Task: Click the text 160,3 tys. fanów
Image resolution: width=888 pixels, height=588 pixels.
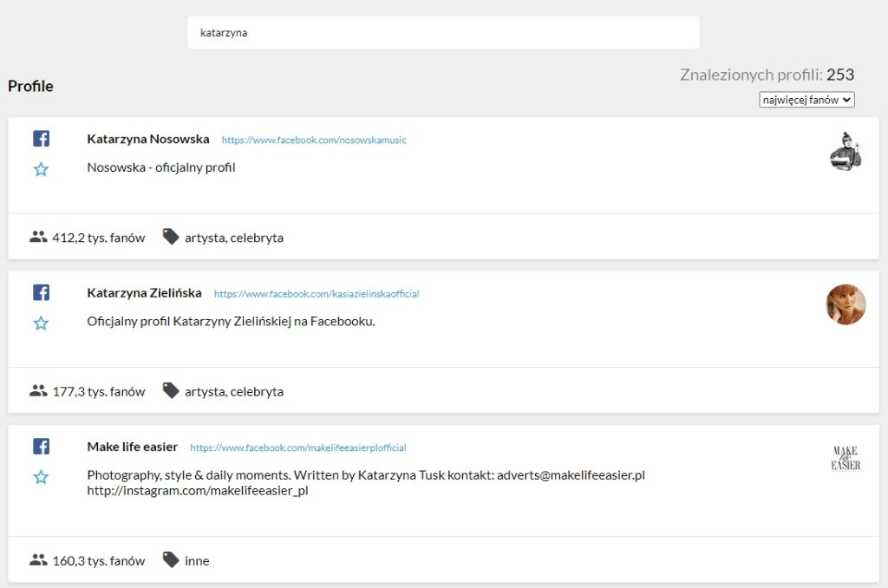Action: [x=99, y=561]
